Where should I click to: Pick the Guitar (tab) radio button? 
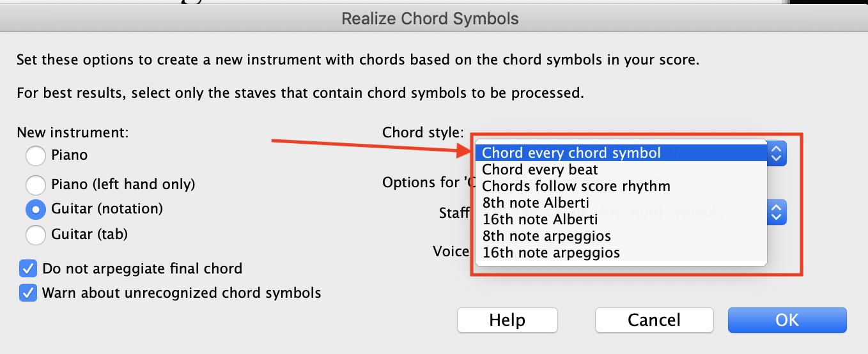36,235
